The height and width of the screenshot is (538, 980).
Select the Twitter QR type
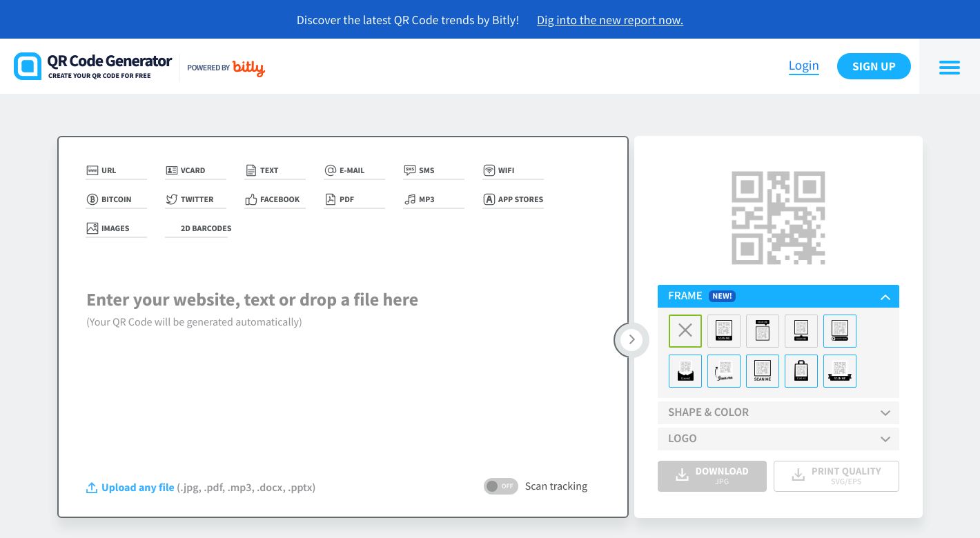point(196,199)
